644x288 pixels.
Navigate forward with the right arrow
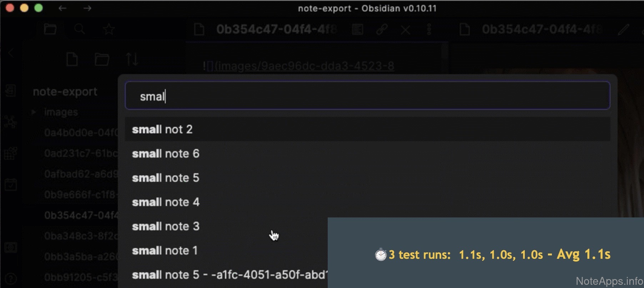pos(87,8)
